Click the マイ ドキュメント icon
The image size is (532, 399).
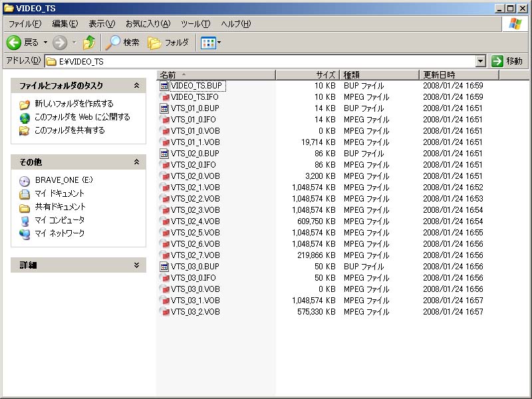coord(25,194)
